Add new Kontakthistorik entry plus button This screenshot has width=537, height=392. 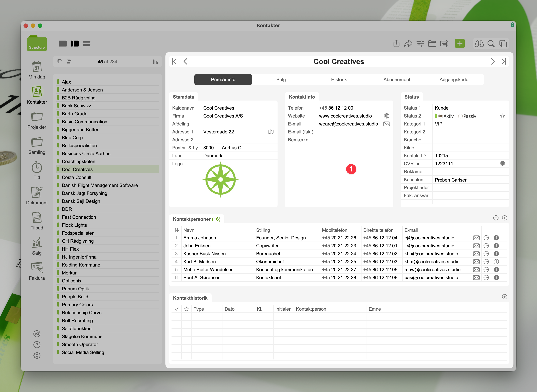pyautogui.click(x=504, y=297)
